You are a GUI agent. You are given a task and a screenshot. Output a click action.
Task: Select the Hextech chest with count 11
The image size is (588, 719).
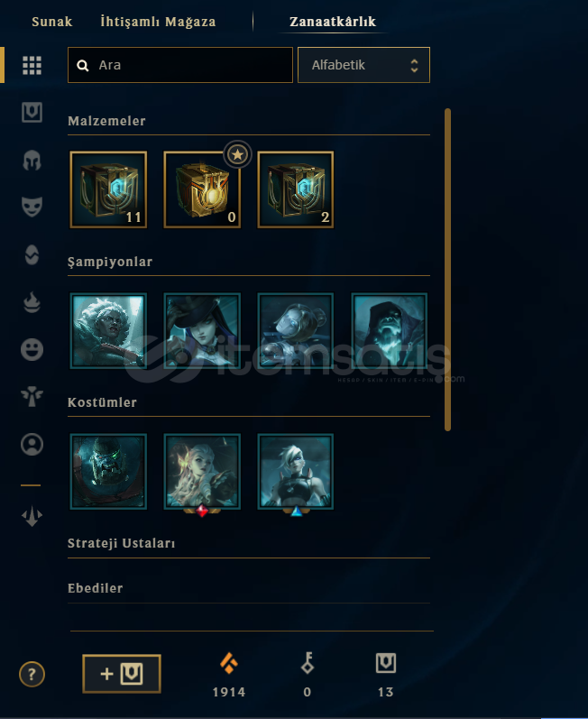click(x=108, y=189)
